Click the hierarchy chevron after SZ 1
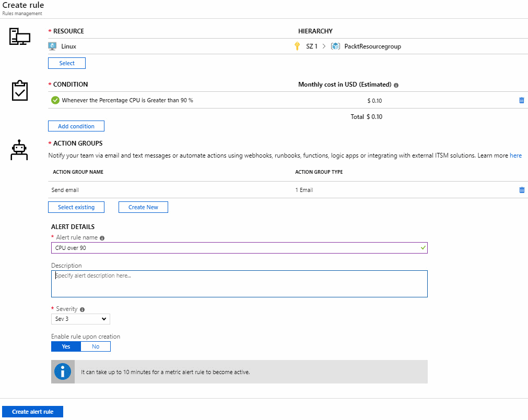This screenshot has height=420, width=528. tap(324, 46)
